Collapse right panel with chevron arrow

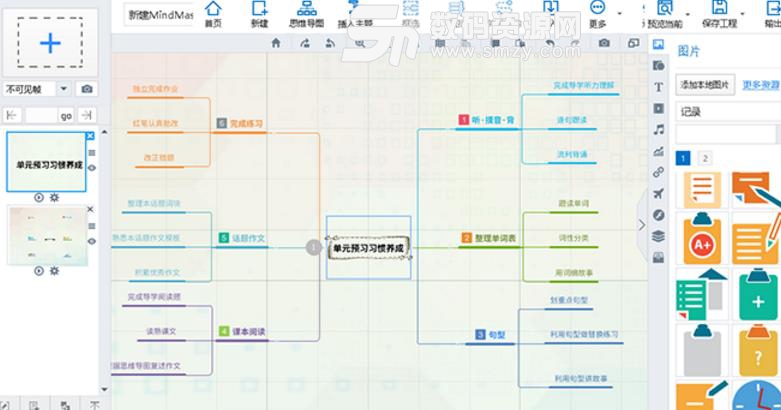click(642, 225)
